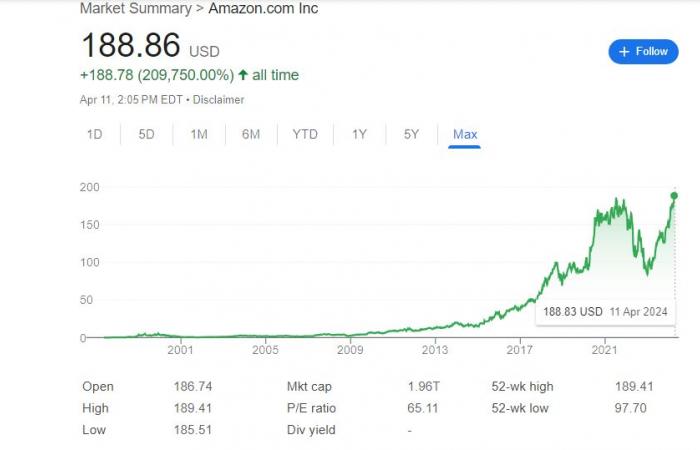Switch to the 1Y range tab
This screenshot has height=450, width=700.
coord(359,134)
